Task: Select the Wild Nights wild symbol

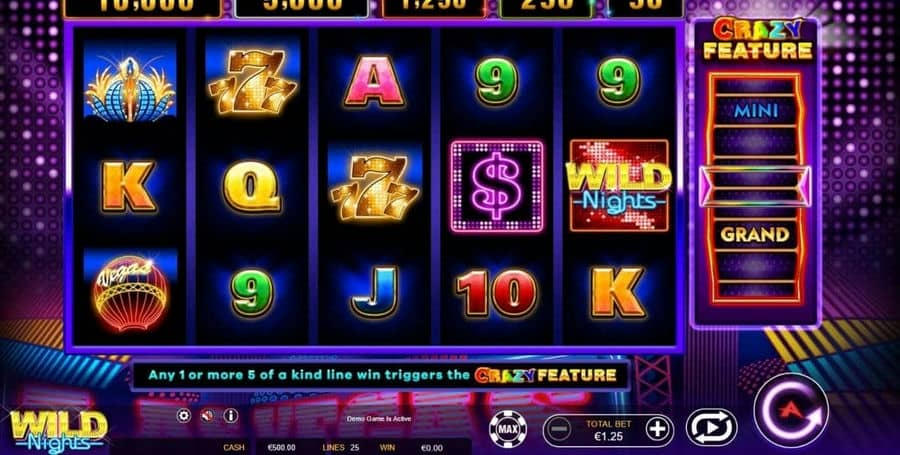Action: click(619, 185)
